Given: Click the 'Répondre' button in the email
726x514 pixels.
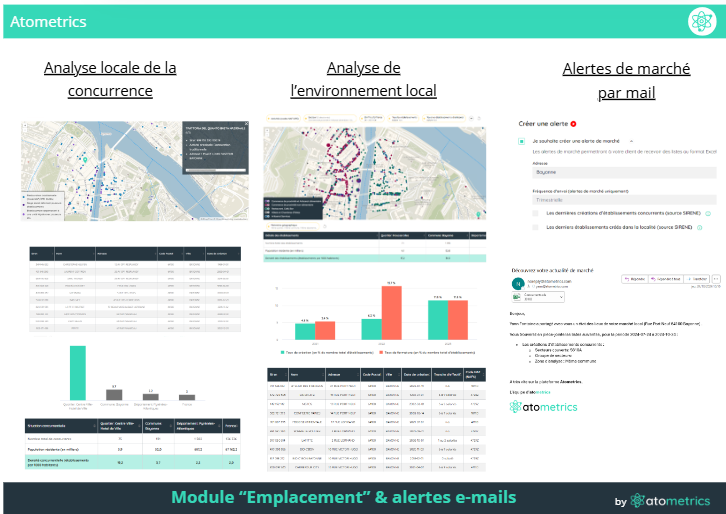Looking at the screenshot, I should tap(634, 279).
